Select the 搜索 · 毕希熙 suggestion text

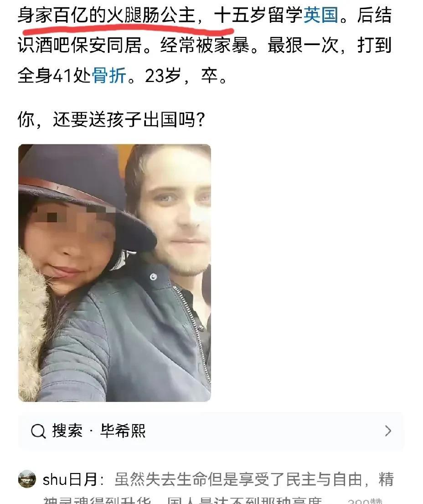click(x=98, y=431)
